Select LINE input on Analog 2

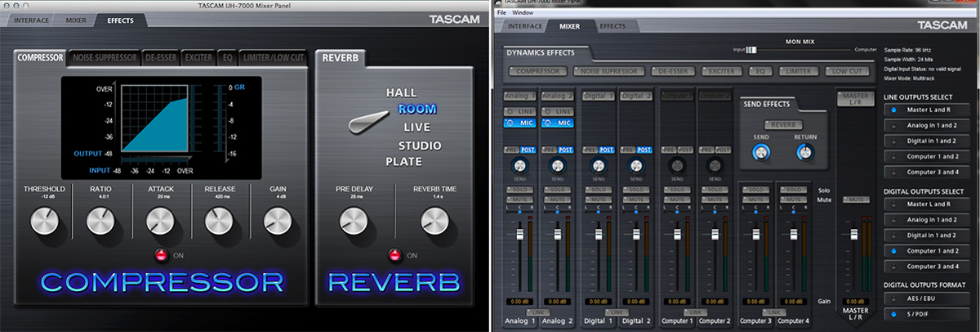tap(557, 110)
